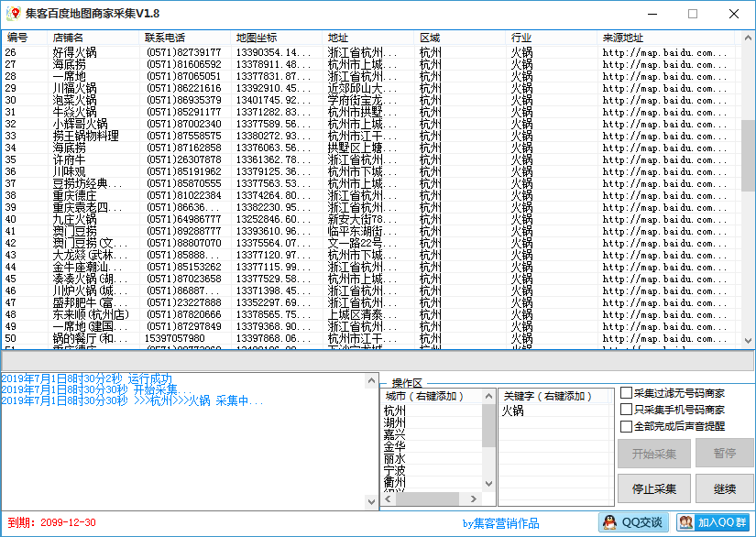Image resolution: width=756 pixels, height=537 pixels.
Task: Select shop name 捞王锅物料理
Action: [x=86, y=136]
